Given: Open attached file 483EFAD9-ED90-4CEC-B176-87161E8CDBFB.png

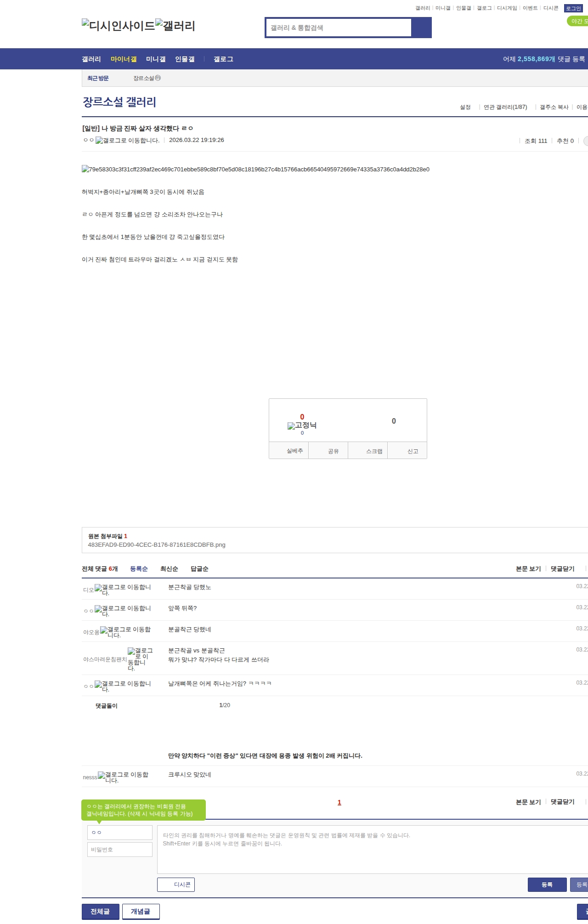Looking at the screenshot, I should click(x=157, y=545).
